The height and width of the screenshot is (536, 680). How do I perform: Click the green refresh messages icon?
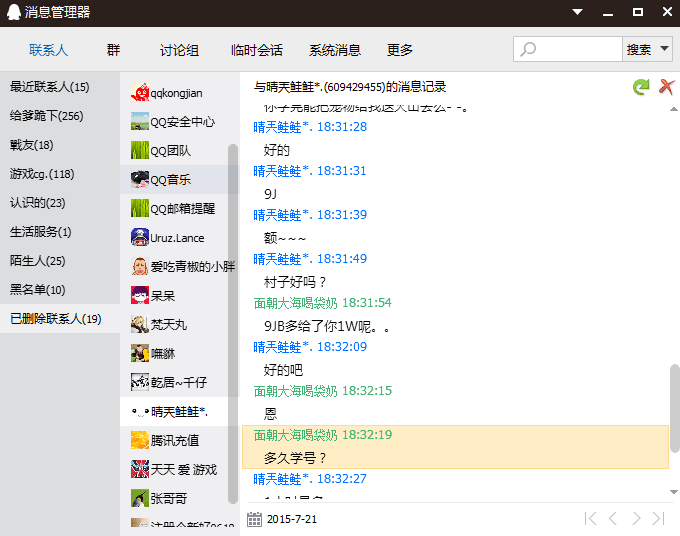(641, 88)
